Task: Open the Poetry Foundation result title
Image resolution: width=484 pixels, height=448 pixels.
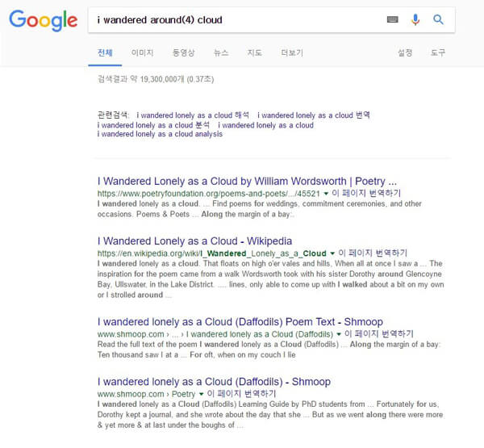Action: click(247, 181)
